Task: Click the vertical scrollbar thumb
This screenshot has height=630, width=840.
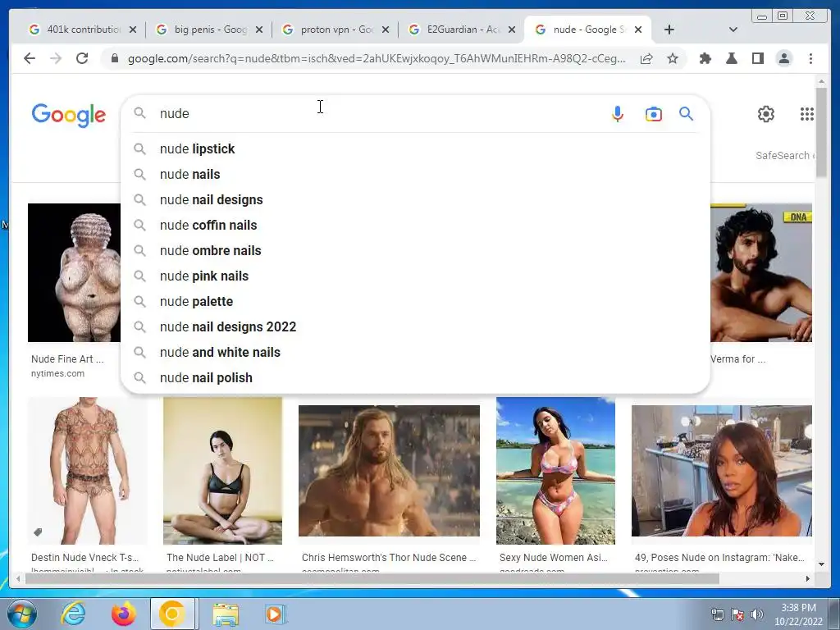Action: [821, 131]
